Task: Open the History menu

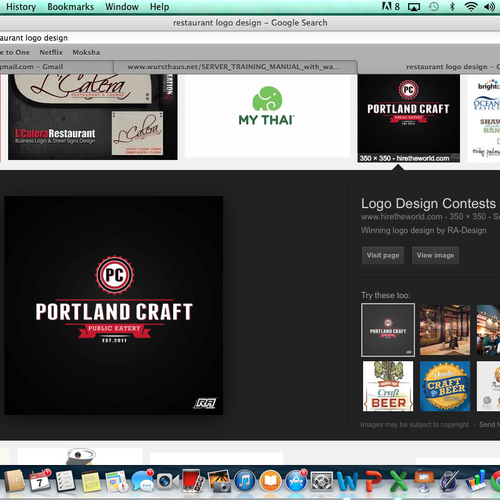Action: 21,7
